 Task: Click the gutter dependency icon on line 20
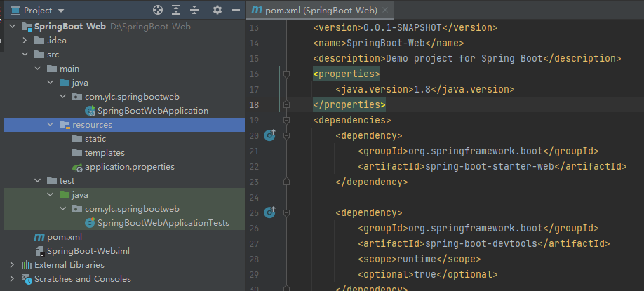tap(270, 135)
